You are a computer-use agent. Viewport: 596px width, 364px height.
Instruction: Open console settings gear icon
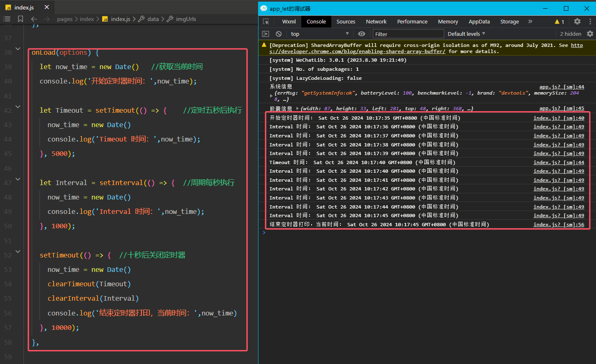point(590,34)
